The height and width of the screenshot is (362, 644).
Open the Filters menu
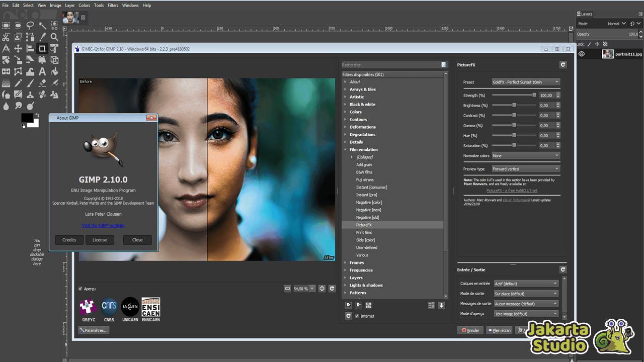pyautogui.click(x=113, y=5)
